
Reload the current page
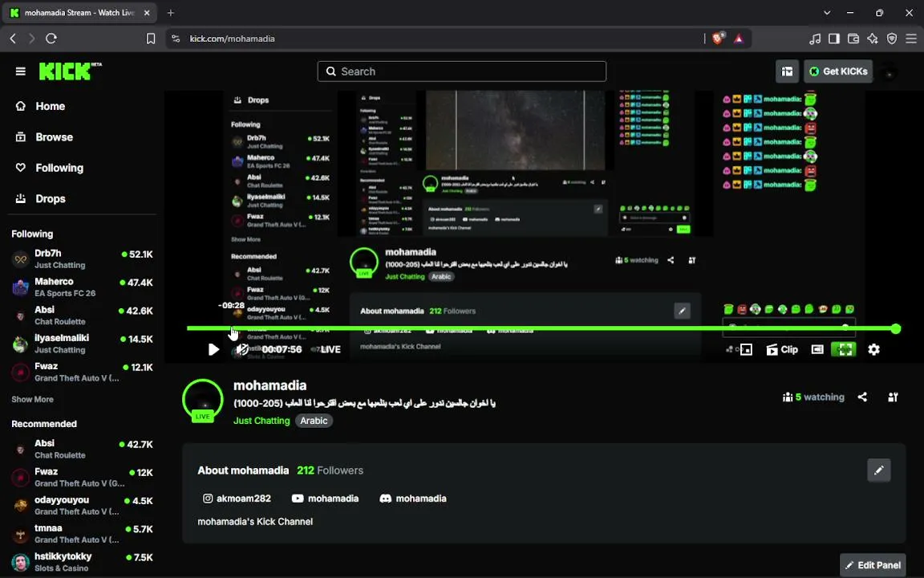pos(51,39)
